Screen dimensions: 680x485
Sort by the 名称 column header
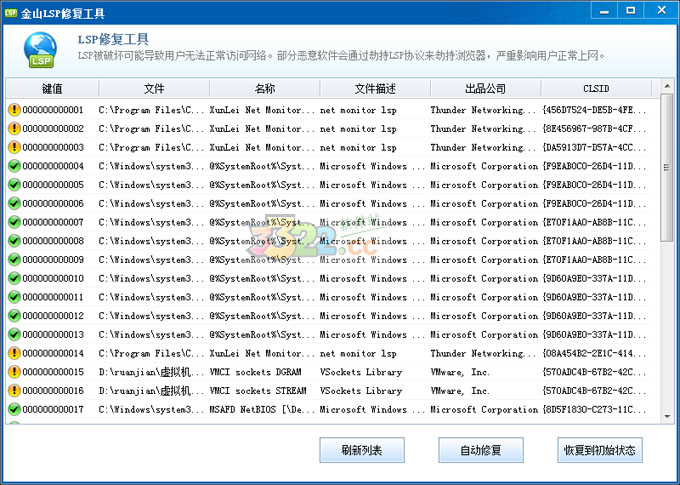265,88
